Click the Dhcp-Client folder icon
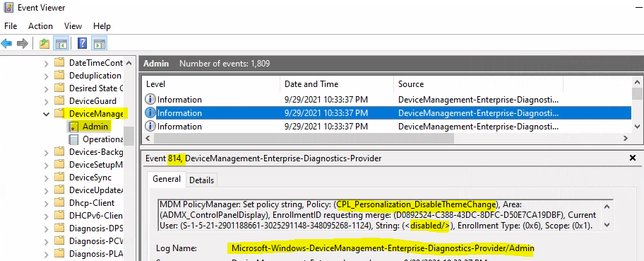 [60, 203]
